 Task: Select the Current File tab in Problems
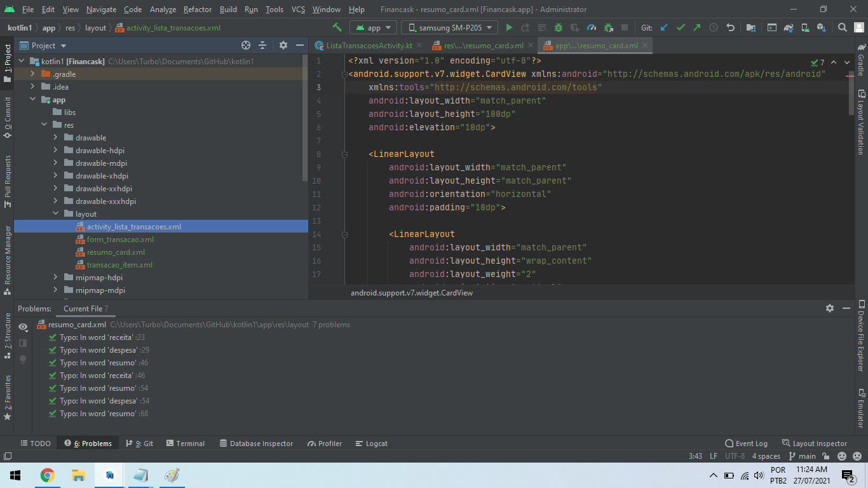86,309
